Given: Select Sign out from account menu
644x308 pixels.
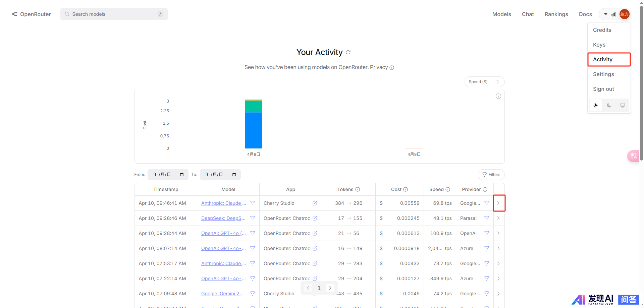Looking at the screenshot, I should tap(609, 89).
